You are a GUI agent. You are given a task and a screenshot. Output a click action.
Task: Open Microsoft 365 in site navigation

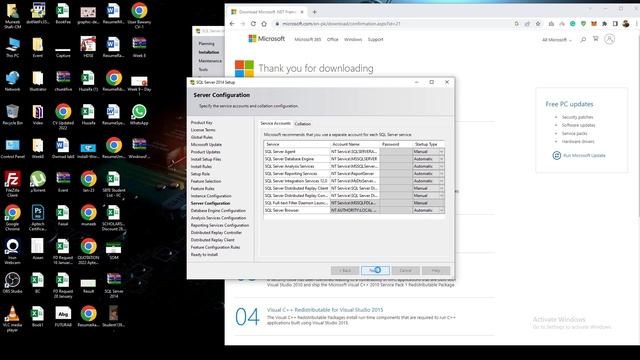click(x=308, y=40)
